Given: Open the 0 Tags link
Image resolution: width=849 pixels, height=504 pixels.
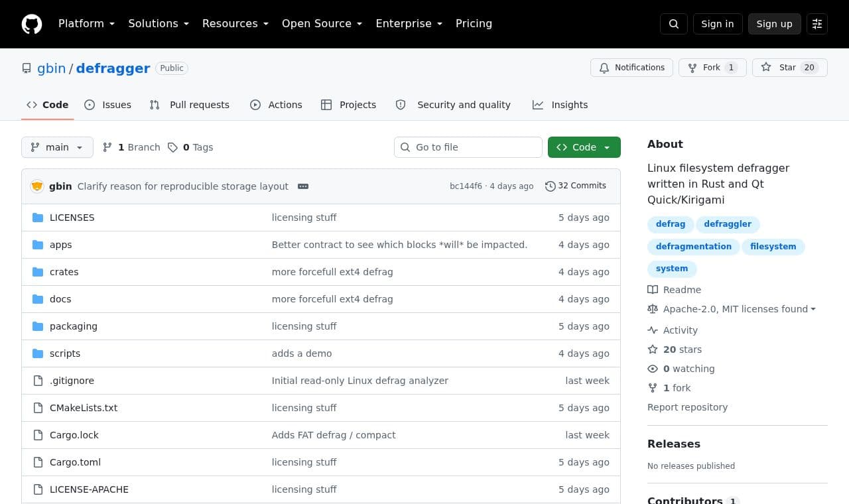Looking at the screenshot, I should pyautogui.click(x=190, y=147).
